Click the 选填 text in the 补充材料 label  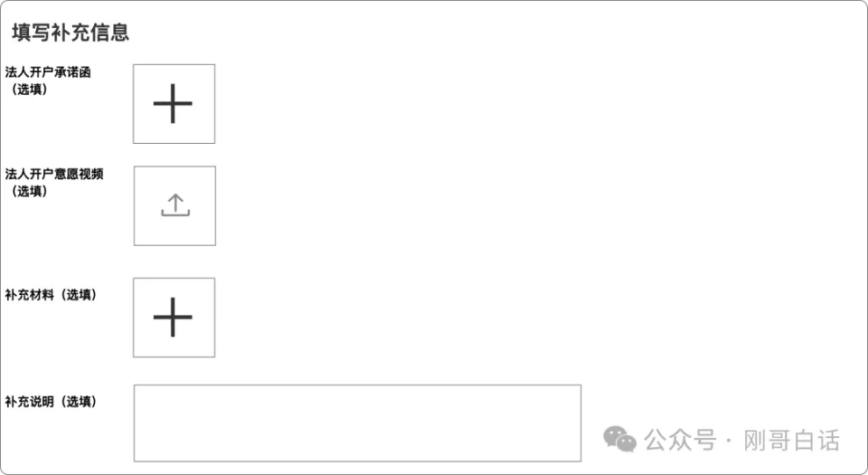tap(79, 295)
